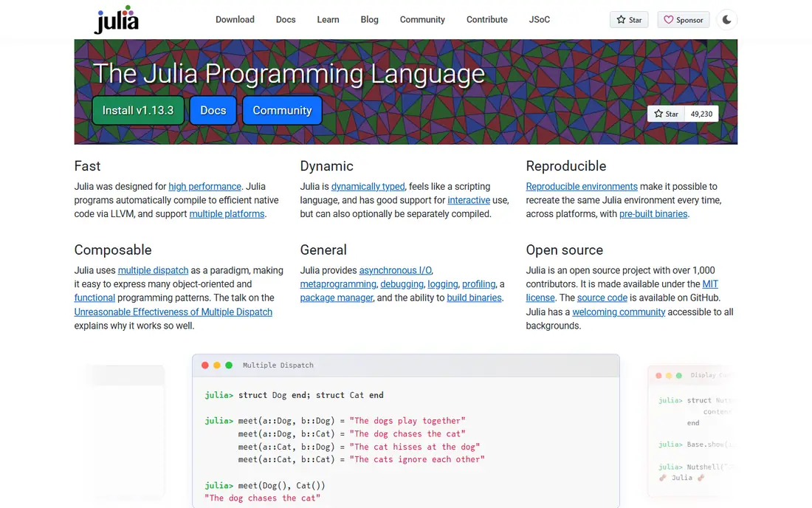
Task: Open the Contribute nav item
Action: point(486,20)
